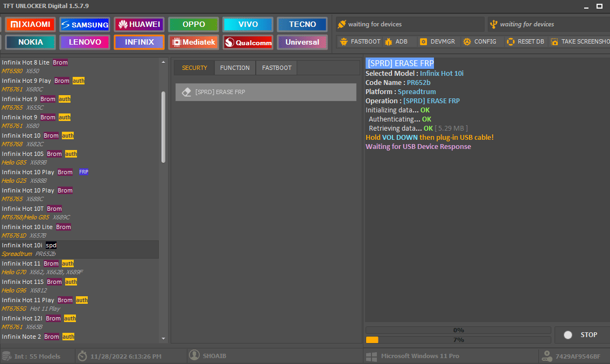The height and width of the screenshot is (364, 610).
Task: Click the PR652b code name in log
Action: pyautogui.click(x=418, y=83)
